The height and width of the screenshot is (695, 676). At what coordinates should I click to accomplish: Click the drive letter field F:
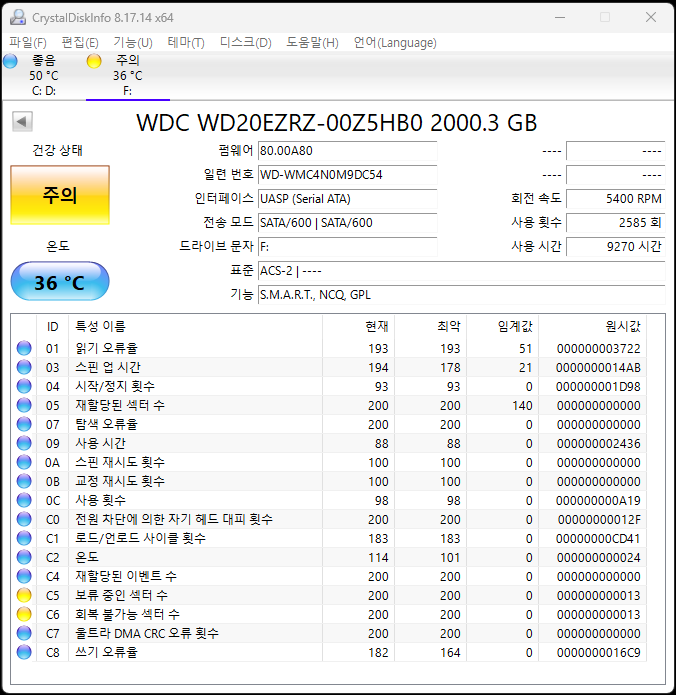click(x=348, y=247)
